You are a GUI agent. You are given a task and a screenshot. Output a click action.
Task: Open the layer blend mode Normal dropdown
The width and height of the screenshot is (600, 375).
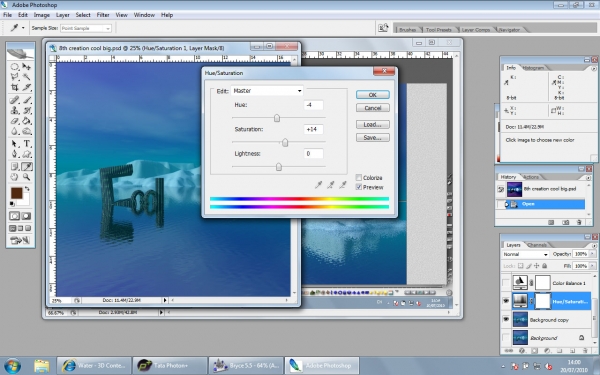[525, 254]
